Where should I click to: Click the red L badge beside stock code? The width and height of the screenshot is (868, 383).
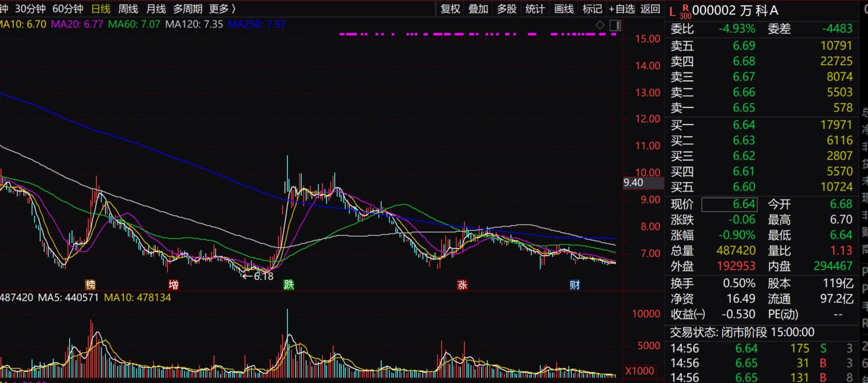click(x=673, y=11)
